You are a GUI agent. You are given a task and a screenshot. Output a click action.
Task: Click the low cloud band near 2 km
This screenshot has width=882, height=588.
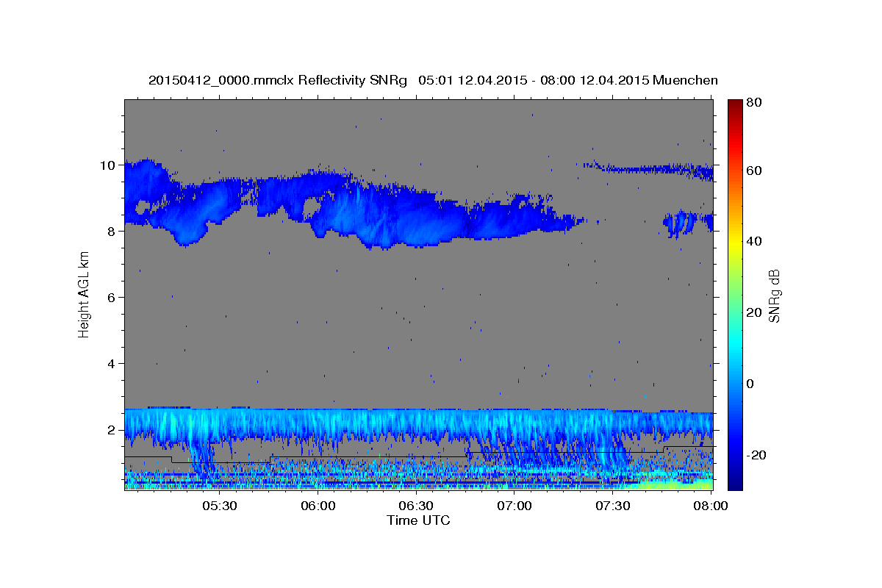click(x=418, y=426)
